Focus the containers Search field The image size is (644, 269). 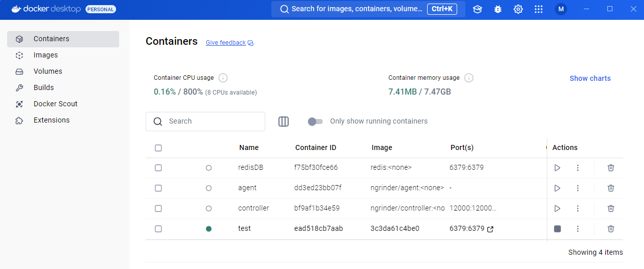(205, 122)
